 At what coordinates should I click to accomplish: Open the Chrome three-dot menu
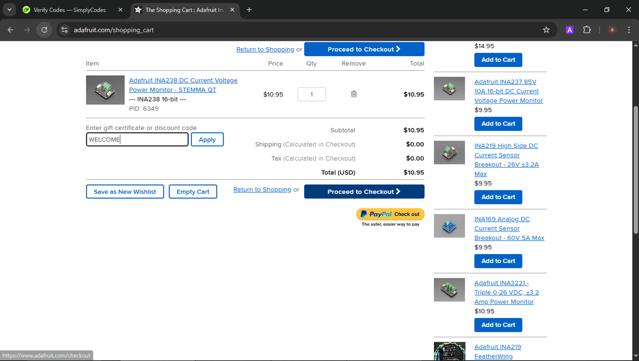pyautogui.click(x=628, y=30)
